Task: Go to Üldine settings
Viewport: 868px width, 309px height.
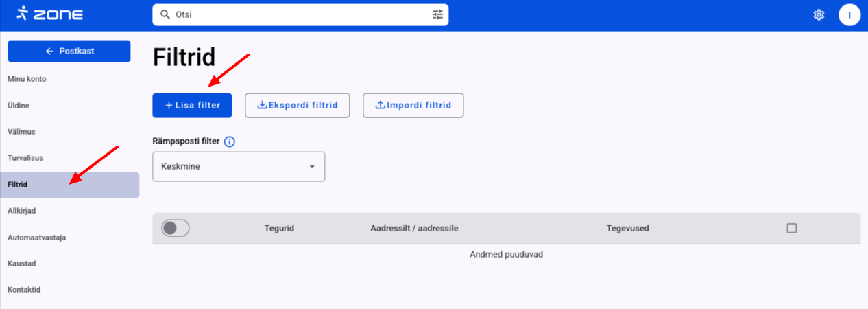Action: coord(19,106)
